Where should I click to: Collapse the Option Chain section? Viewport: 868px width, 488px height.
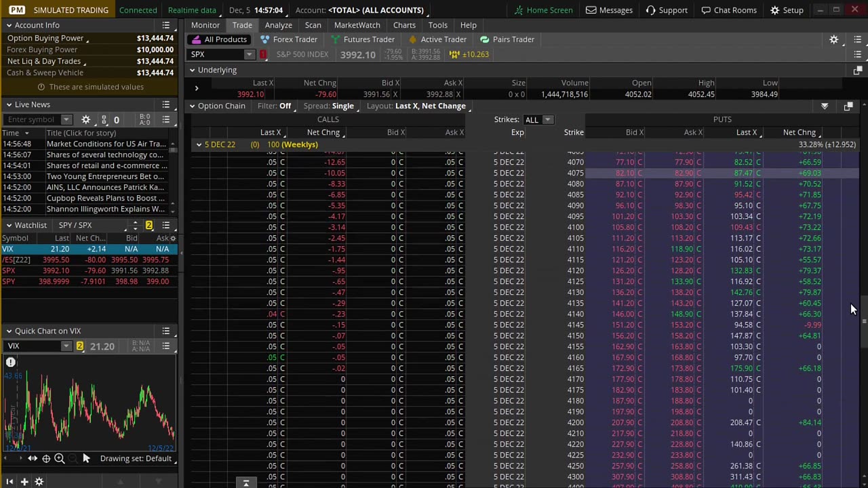pyautogui.click(x=192, y=106)
